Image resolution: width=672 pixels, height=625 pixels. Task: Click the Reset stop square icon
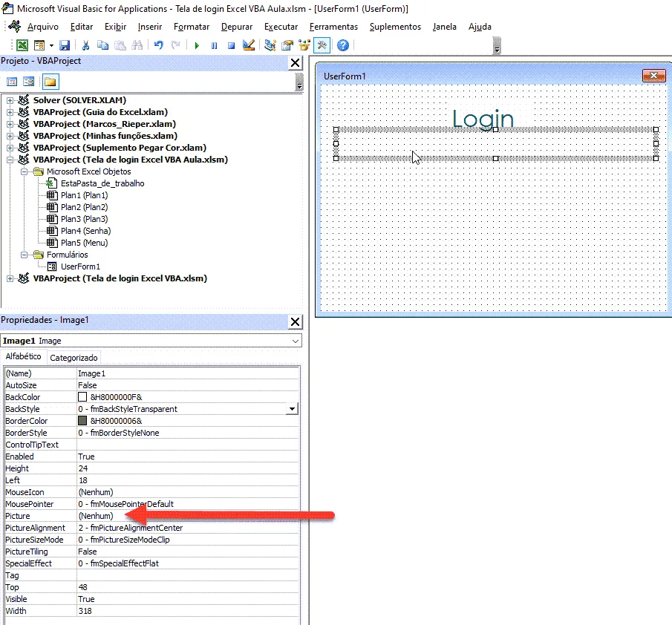(x=231, y=45)
